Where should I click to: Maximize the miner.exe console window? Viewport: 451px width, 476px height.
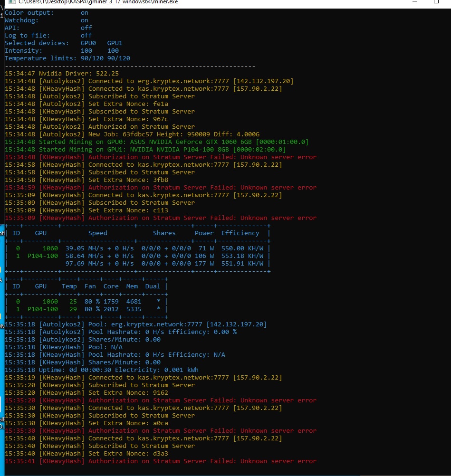(436, 2)
